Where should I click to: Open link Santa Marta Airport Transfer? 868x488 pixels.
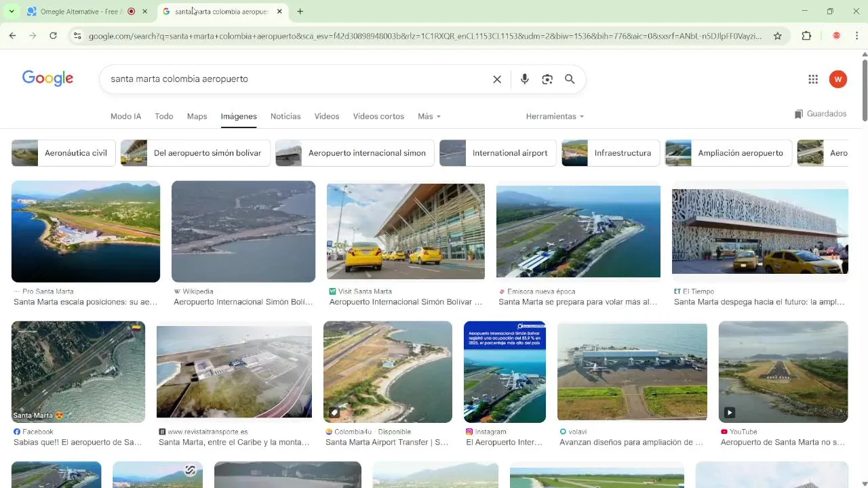(x=387, y=443)
